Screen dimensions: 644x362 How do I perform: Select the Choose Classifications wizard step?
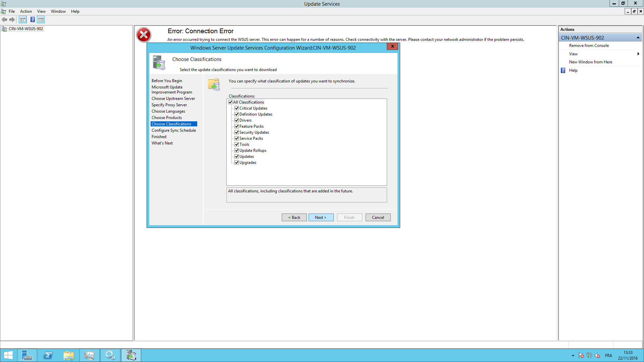[x=174, y=124]
